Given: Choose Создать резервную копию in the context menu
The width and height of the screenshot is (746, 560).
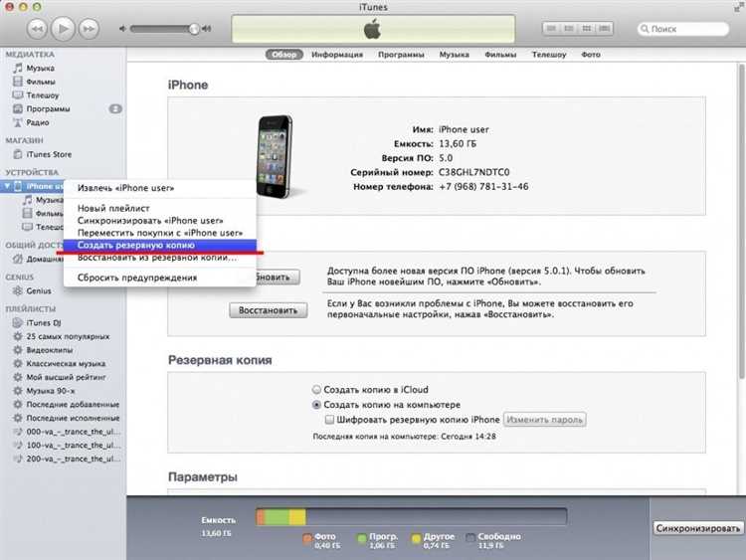Looking at the screenshot, I should pyautogui.click(x=136, y=245).
